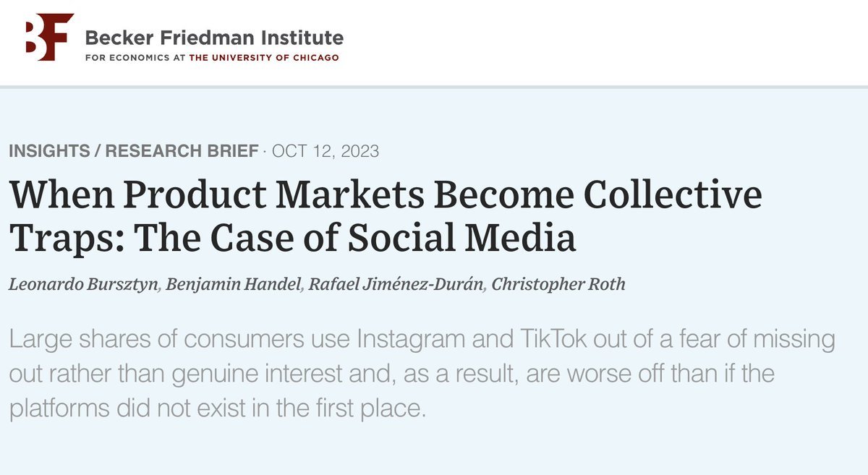Click the red BFI logo icon
Screen dimensions: 868x475
pos(49,37)
